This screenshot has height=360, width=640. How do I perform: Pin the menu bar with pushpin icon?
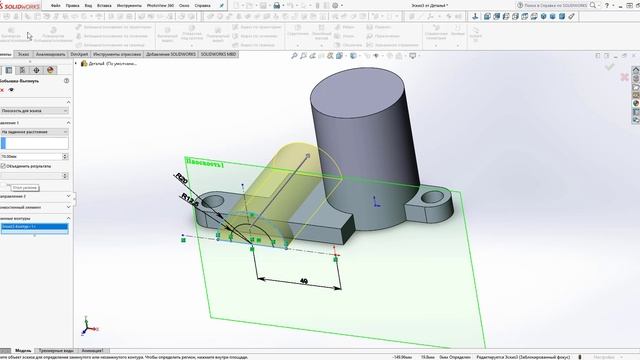[222, 6]
